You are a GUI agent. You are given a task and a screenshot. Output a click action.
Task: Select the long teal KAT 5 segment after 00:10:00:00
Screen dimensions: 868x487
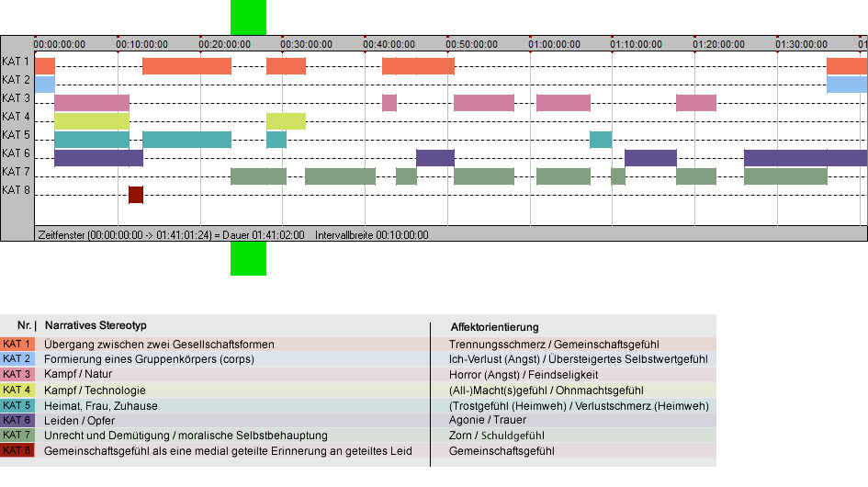click(x=186, y=140)
